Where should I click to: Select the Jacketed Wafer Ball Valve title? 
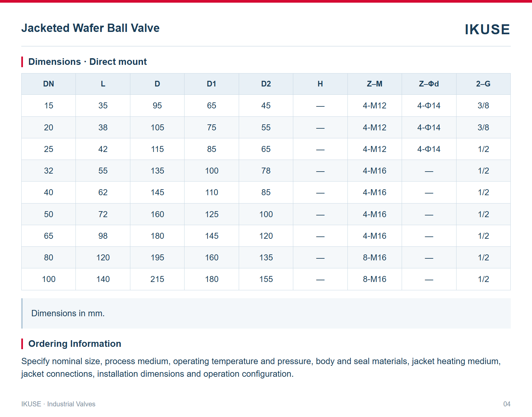[x=90, y=28]
